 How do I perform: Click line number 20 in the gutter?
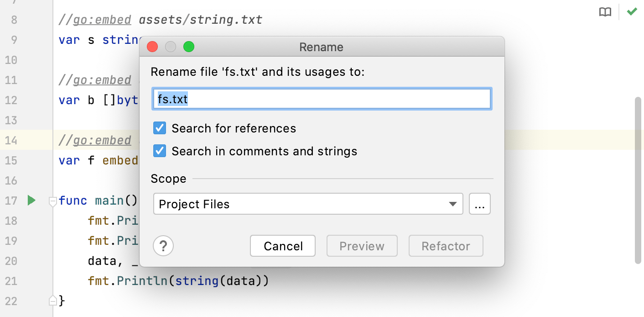coord(10,261)
